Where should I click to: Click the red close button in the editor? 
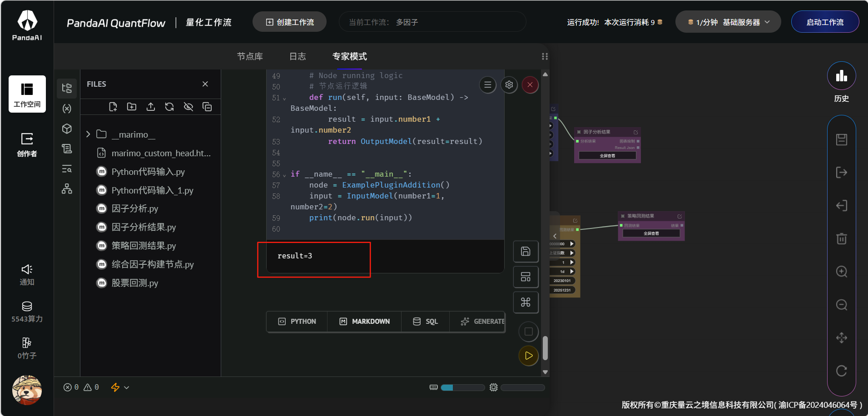pyautogui.click(x=530, y=85)
